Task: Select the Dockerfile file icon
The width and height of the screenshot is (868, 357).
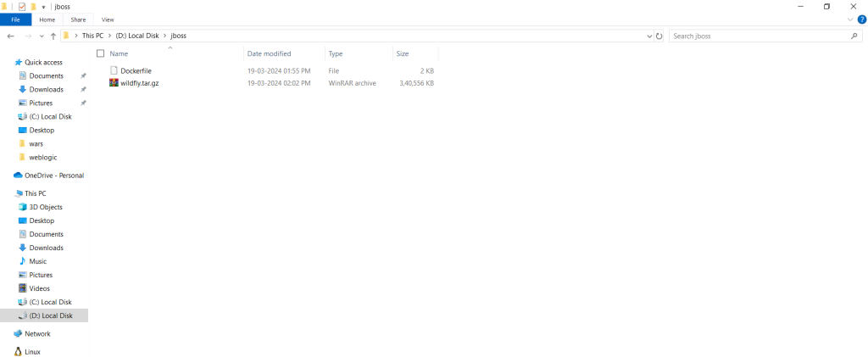Action: [x=114, y=71]
